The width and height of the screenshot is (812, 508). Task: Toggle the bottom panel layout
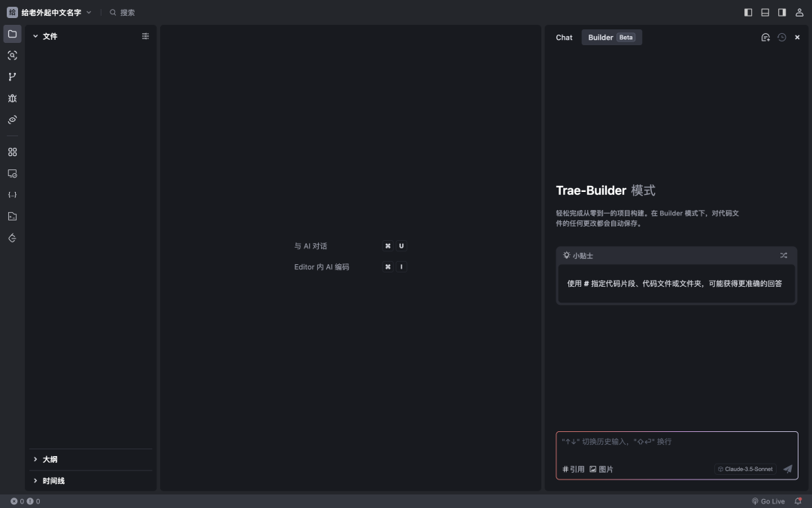pyautogui.click(x=765, y=13)
